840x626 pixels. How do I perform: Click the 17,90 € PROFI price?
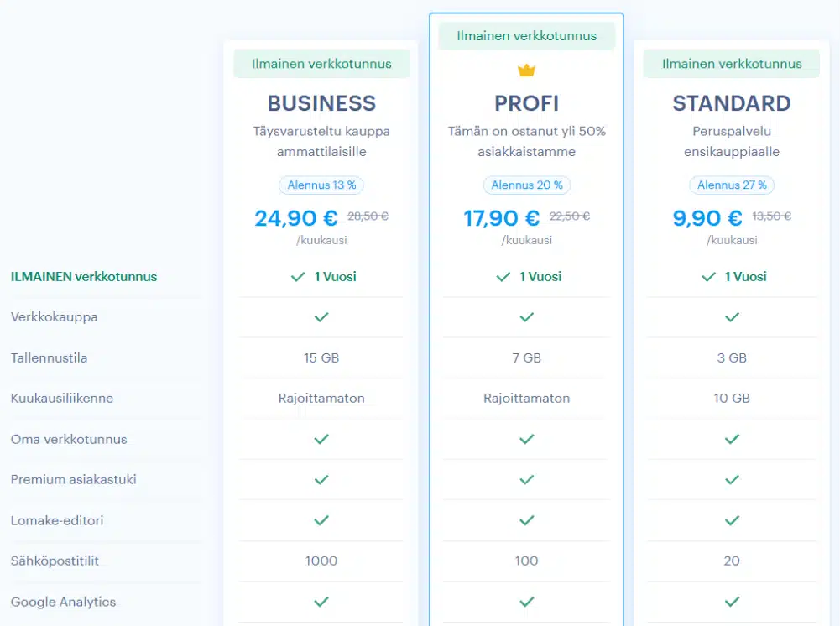tap(502, 218)
